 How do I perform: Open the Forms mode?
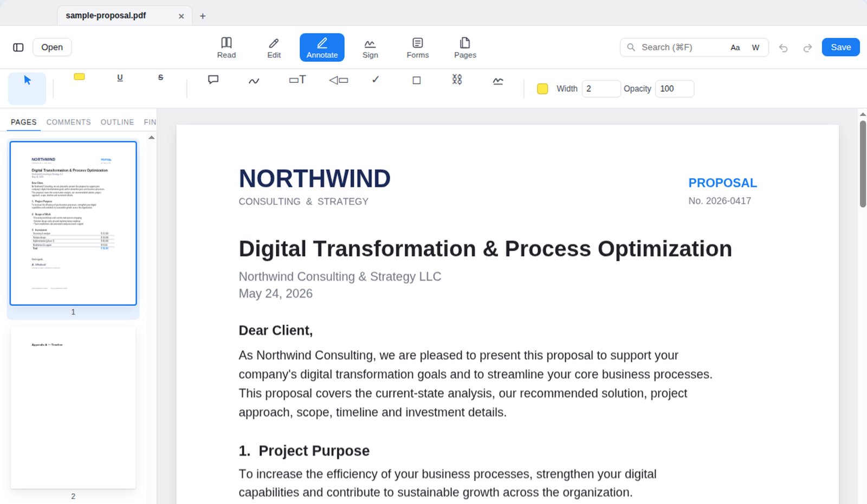[x=418, y=48]
